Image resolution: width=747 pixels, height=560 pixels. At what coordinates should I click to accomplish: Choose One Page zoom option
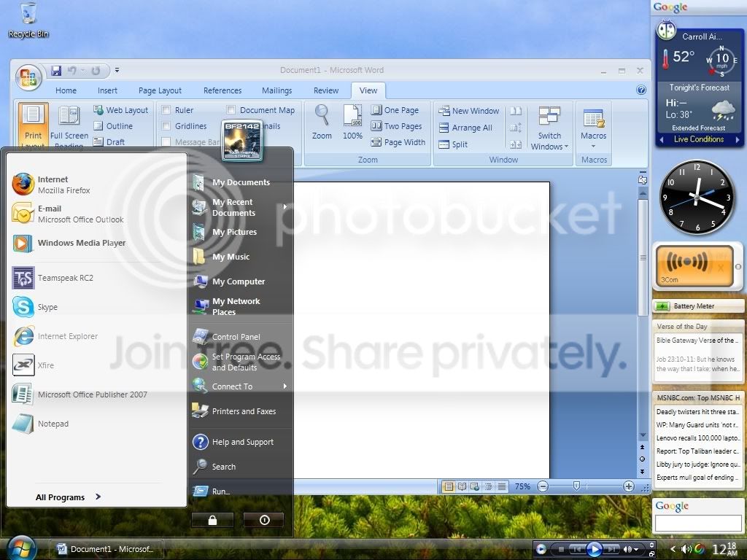395,110
